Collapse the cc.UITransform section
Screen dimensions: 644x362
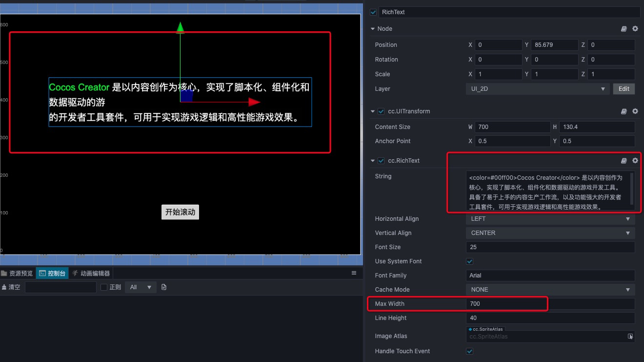[x=373, y=111]
